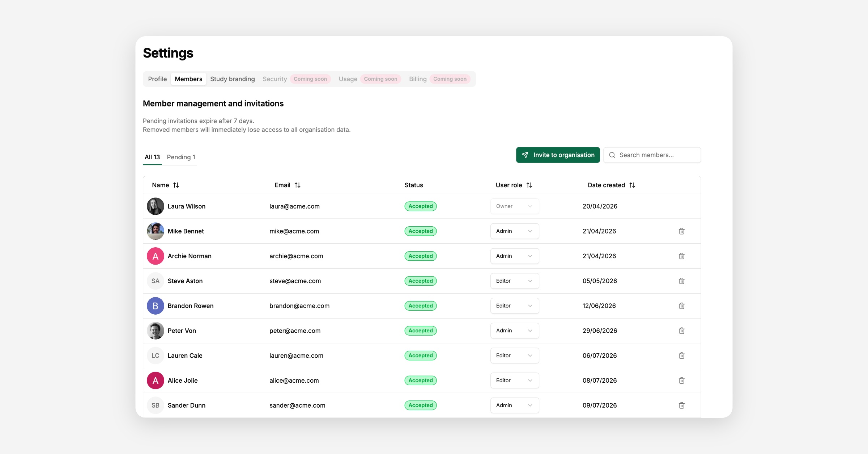This screenshot has height=454, width=868.
Task: Click Peter Von's profile photo
Action: pos(156,331)
